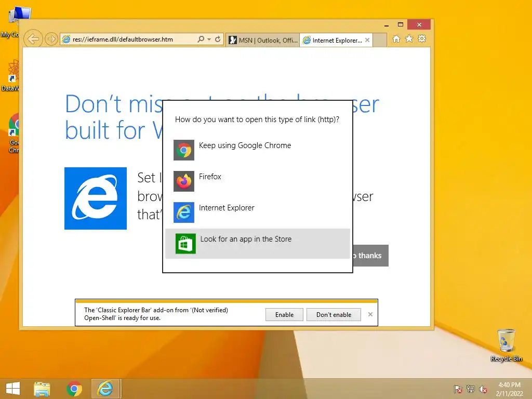Image resolution: width=532 pixels, height=399 pixels.
Task: Click the No thanks button
Action: coord(370,256)
